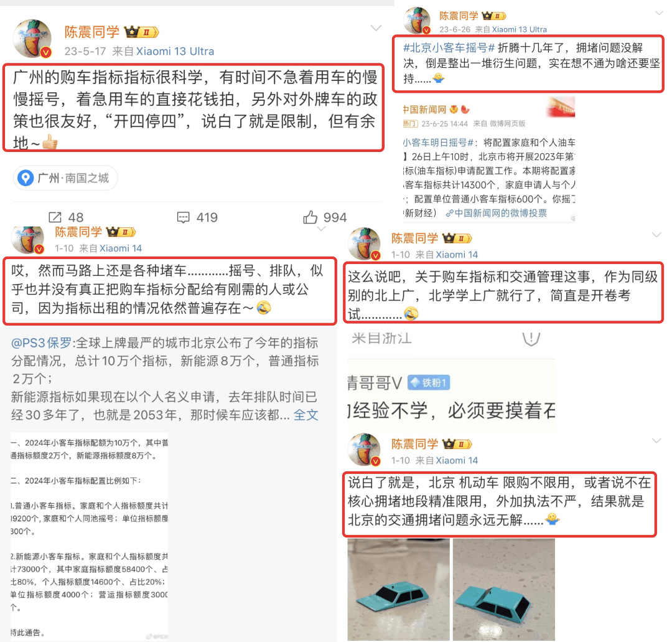Tap the Guangzhou location pin icon
The height and width of the screenshot is (642, 672).
point(26,178)
